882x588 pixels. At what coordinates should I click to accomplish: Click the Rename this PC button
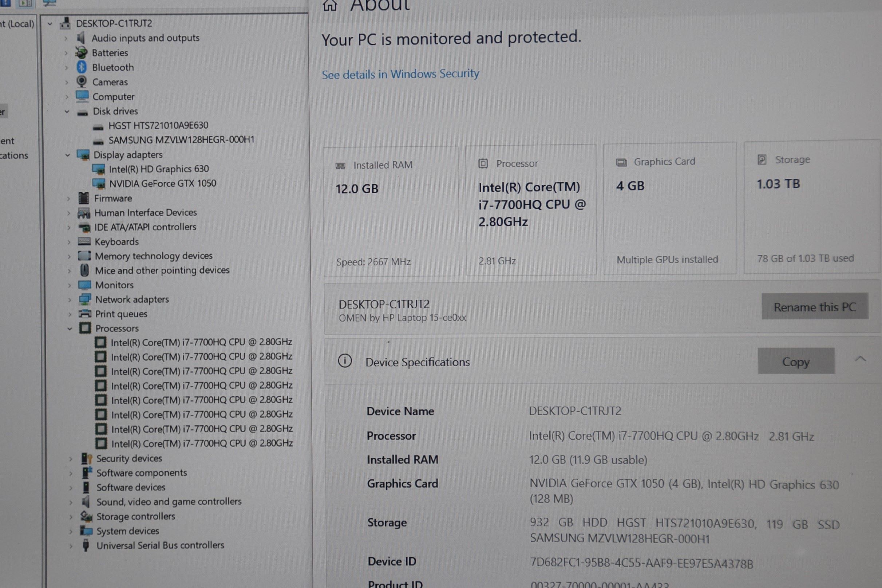click(815, 306)
